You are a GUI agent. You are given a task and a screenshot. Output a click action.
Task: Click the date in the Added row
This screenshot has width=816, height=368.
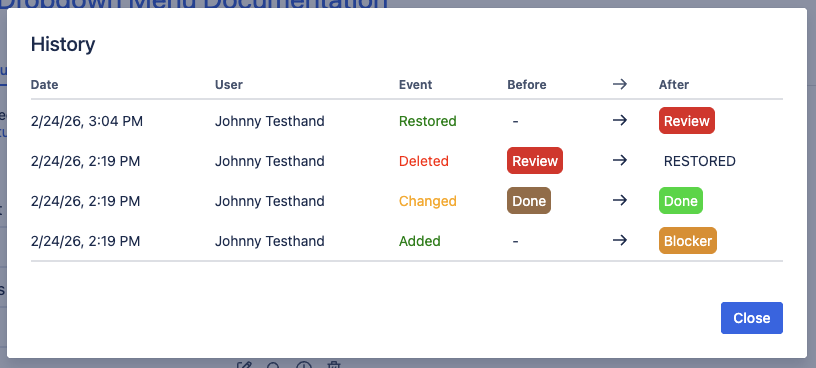click(x=85, y=242)
